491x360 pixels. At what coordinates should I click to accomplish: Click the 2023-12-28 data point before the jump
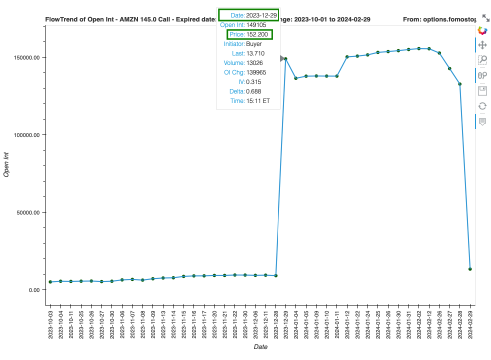pyautogui.click(x=276, y=276)
